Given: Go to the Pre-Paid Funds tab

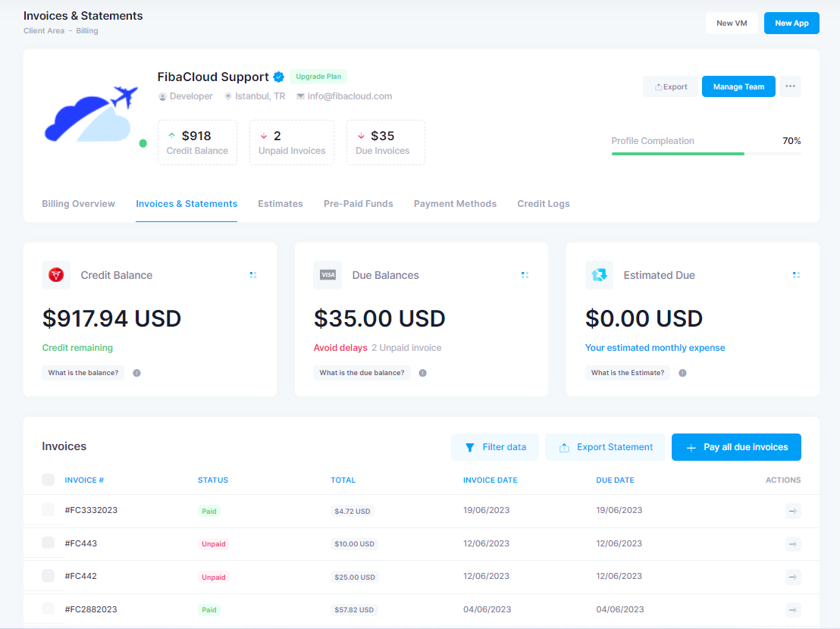Looking at the screenshot, I should [359, 204].
